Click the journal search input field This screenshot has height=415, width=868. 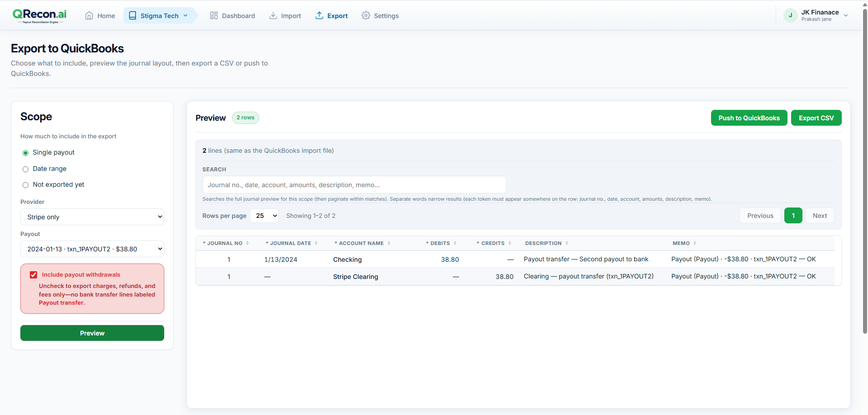354,185
